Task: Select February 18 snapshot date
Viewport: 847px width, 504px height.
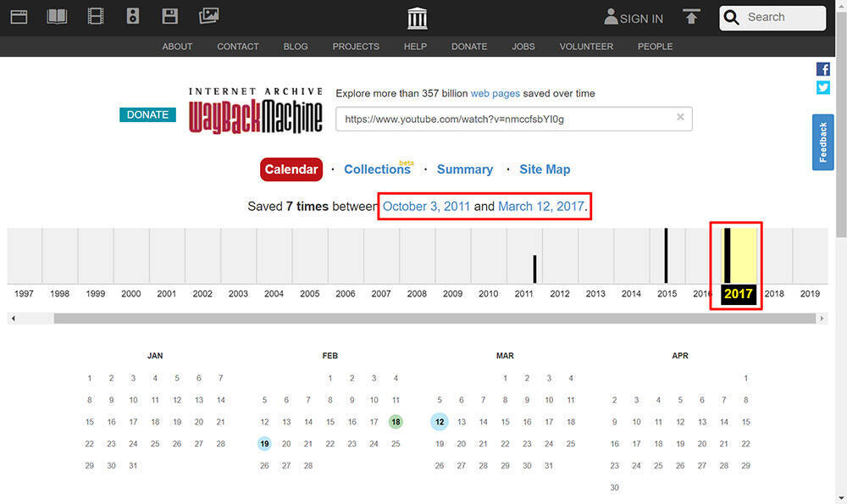Action: click(396, 422)
